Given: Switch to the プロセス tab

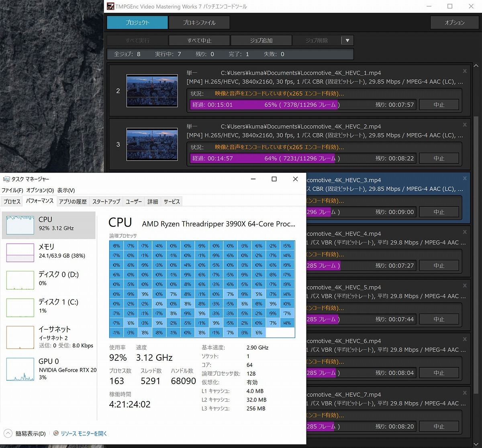Looking at the screenshot, I should coord(12,202).
